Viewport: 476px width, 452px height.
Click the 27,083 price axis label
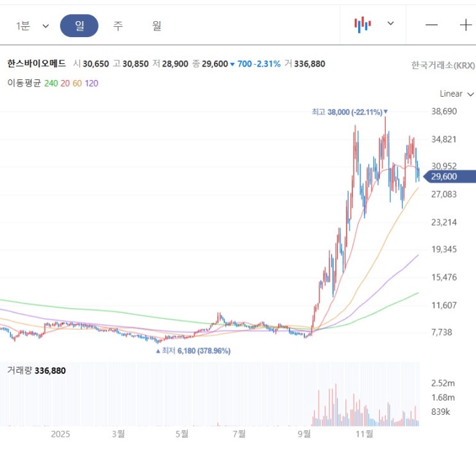[x=444, y=194]
